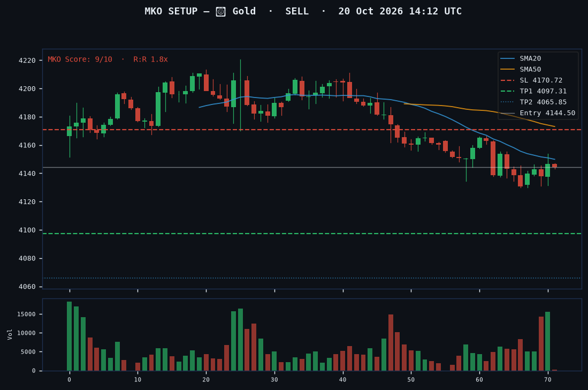Viewport: 588px width, 390px height.
Task: Click the x-axis tick label 40
Action: click(343, 379)
